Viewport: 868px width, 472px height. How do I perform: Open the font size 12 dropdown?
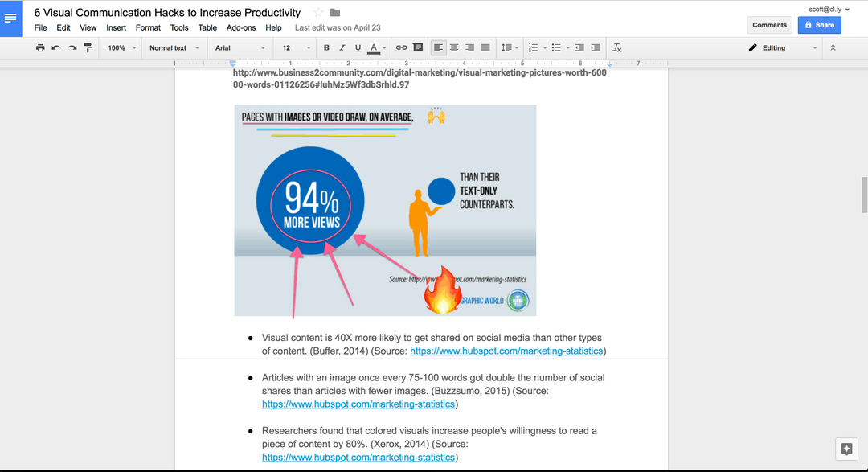296,48
